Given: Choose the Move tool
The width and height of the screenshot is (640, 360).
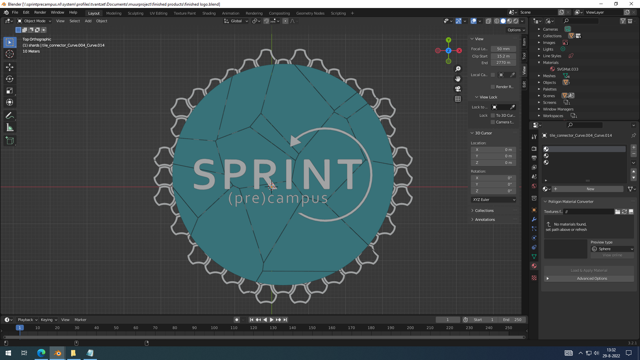Looking at the screenshot, I should 10,67.
